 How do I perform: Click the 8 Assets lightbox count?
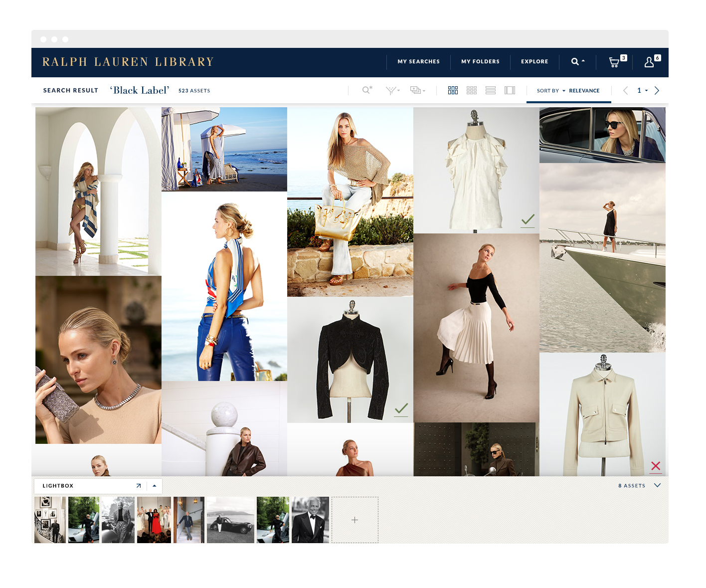pos(632,486)
